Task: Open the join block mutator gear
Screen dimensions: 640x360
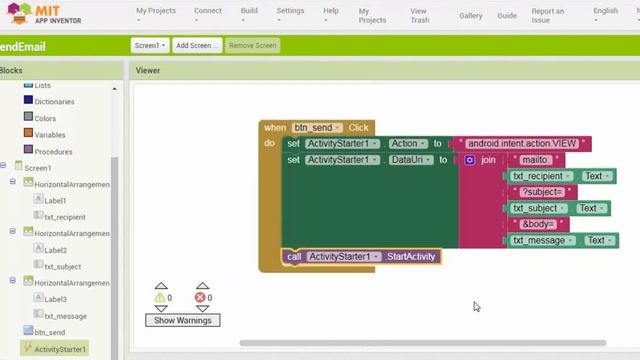Action: click(x=470, y=160)
